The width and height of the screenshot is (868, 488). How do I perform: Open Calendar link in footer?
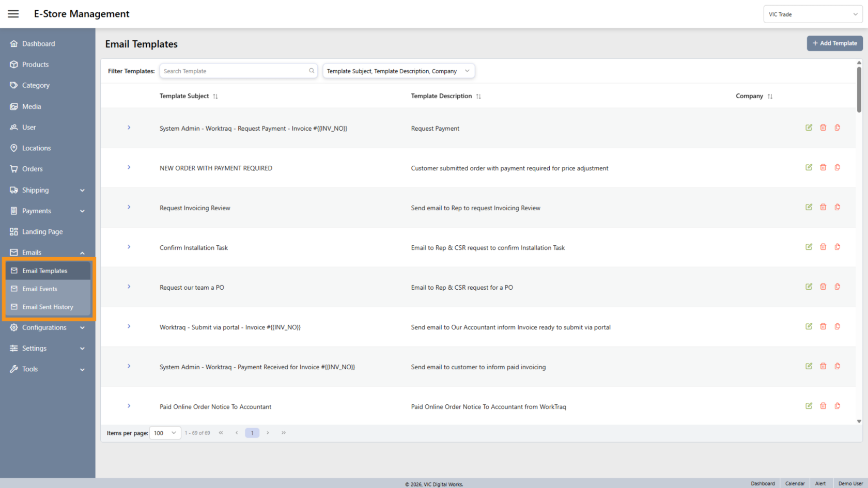tap(795, 483)
